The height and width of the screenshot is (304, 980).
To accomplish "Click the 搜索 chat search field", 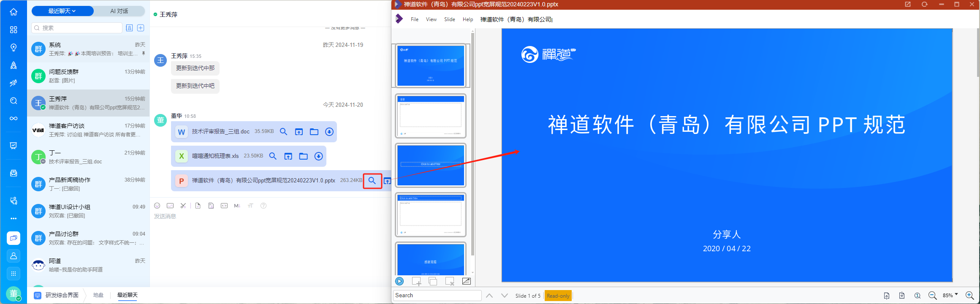I will [77, 28].
